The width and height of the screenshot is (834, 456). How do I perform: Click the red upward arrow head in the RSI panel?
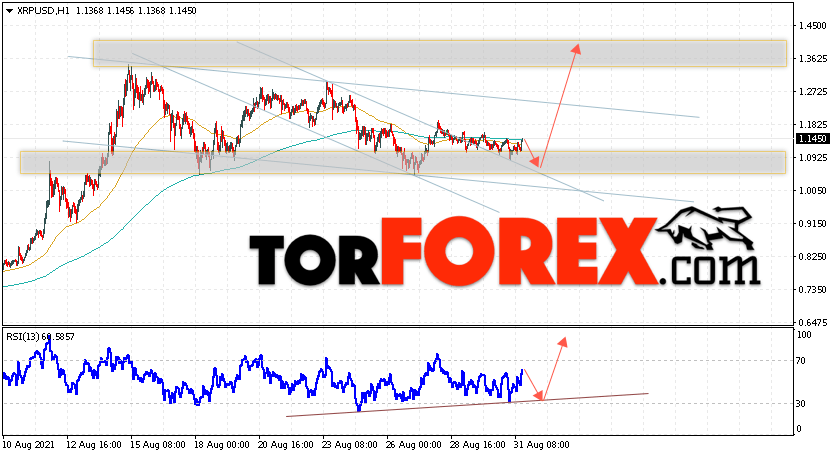coord(564,342)
